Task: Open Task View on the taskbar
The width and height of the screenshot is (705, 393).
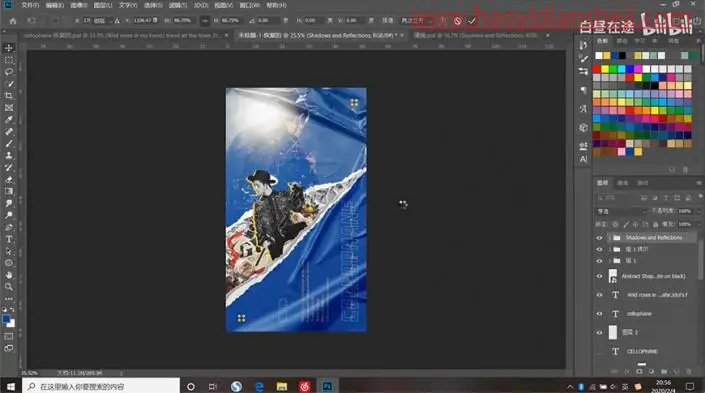Action: (213, 386)
